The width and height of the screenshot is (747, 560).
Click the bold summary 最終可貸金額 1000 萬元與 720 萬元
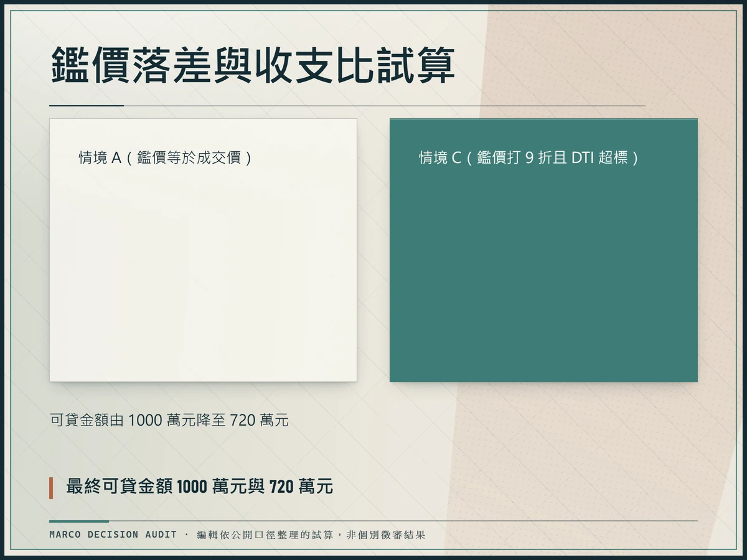(200, 487)
